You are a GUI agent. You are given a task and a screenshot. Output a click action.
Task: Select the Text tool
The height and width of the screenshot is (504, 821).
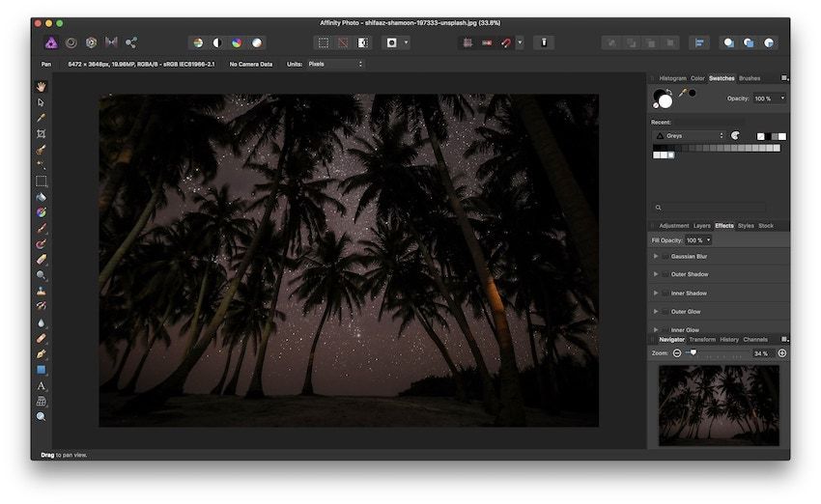tap(41, 385)
